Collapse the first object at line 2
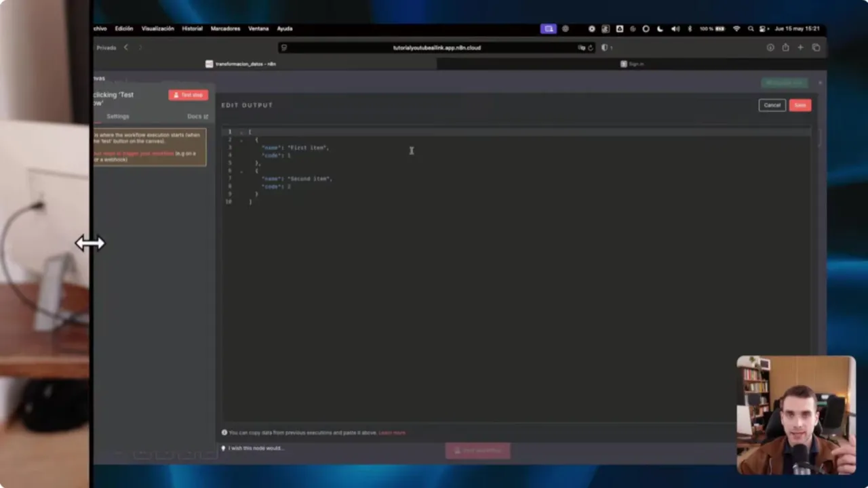Screen dimensions: 868x488 click(241, 140)
